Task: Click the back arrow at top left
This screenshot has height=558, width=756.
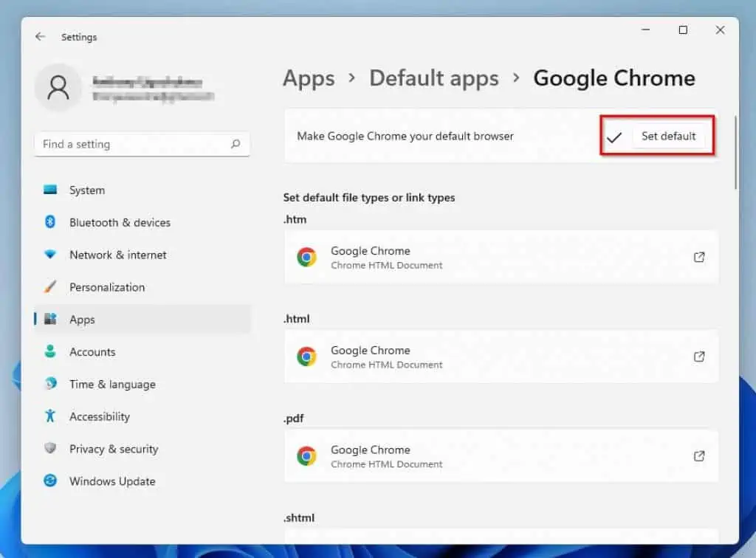Action: tap(41, 36)
